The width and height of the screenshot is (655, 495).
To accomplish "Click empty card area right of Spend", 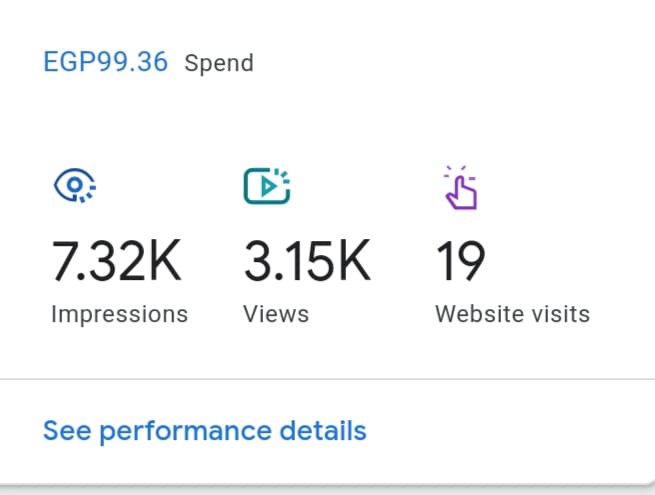I will pyautogui.click(x=451, y=63).
